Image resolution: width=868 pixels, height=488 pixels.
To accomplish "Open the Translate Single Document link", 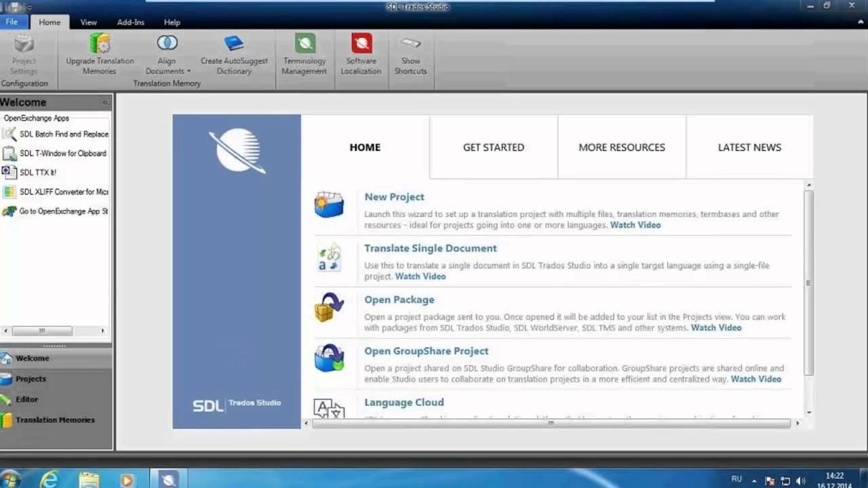I will pos(431,248).
